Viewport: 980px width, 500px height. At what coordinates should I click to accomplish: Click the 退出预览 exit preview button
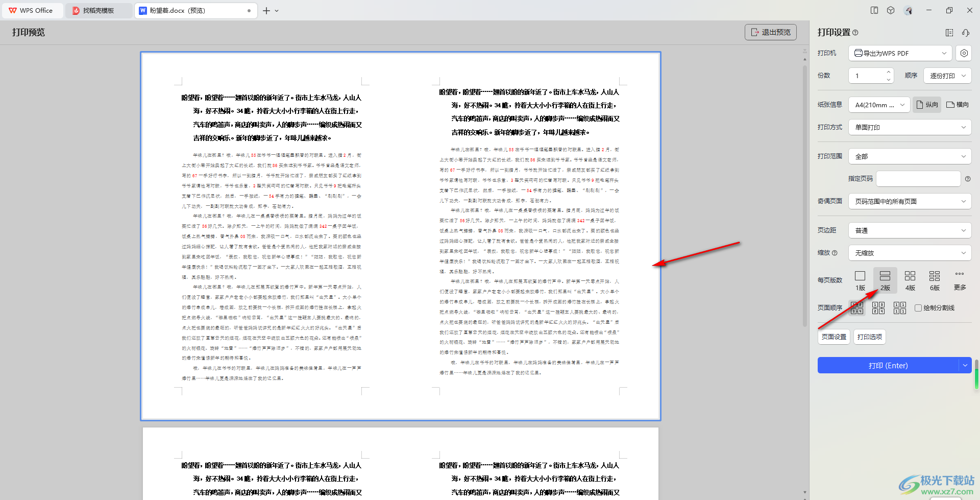click(x=770, y=32)
